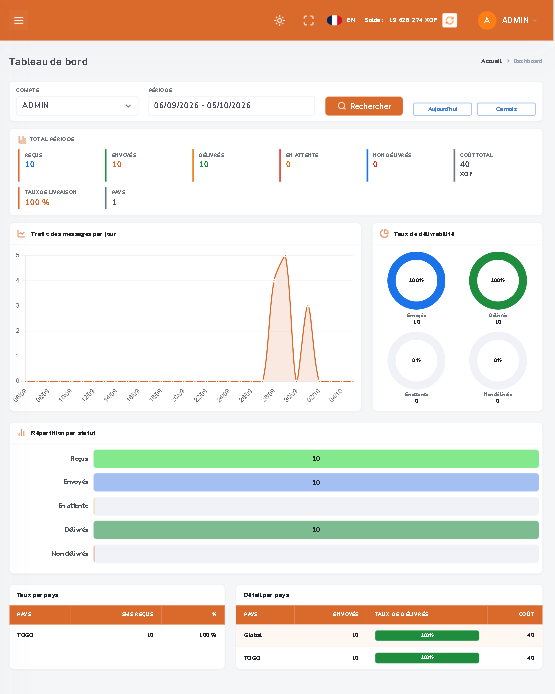
Task: Click the orange A avatar
Action: 487,20
